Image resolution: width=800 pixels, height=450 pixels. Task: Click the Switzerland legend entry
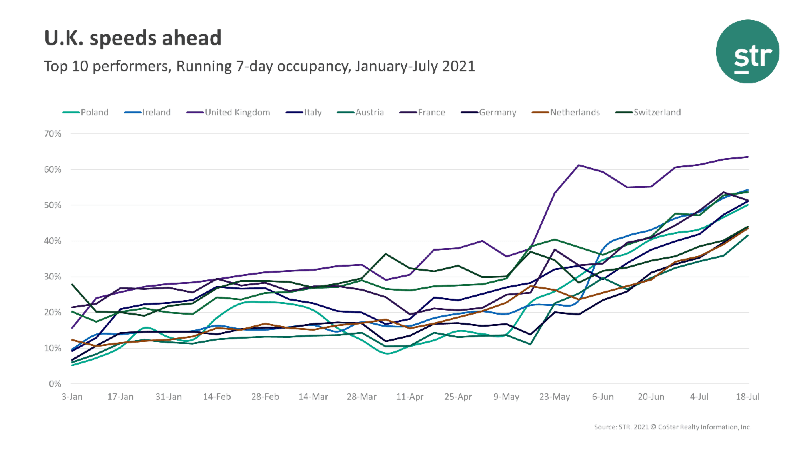(x=652, y=112)
